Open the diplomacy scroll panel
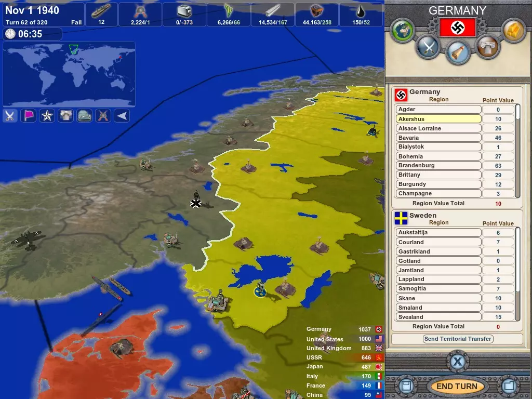The height and width of the screenshot is (399, 532). click(458, 52)
